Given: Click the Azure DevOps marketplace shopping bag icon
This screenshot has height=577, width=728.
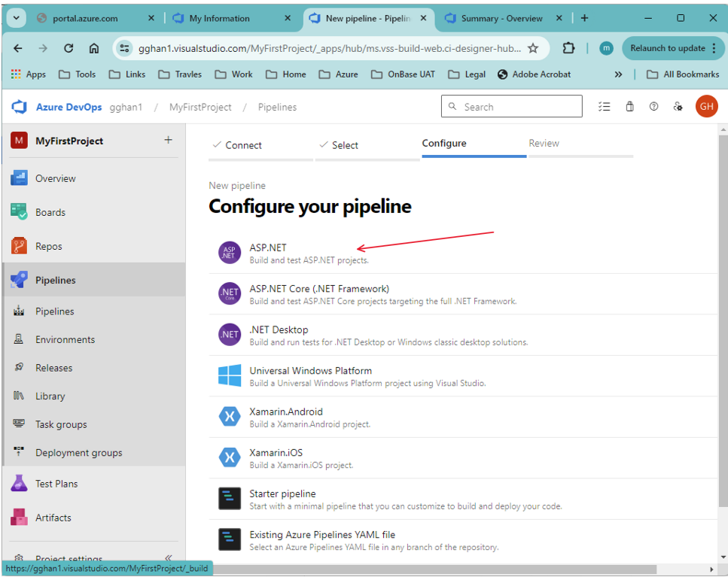Looking at the screenshot, I should tap(629, 107).
